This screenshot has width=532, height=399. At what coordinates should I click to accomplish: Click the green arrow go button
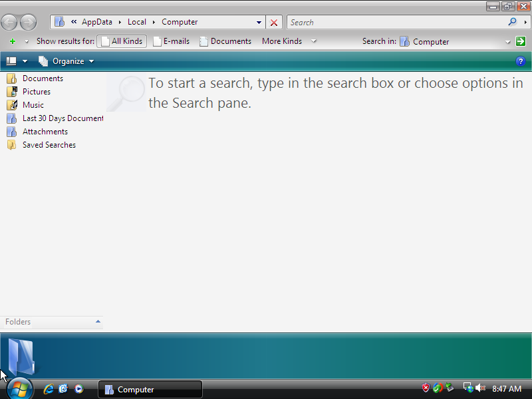pos(521,41)
